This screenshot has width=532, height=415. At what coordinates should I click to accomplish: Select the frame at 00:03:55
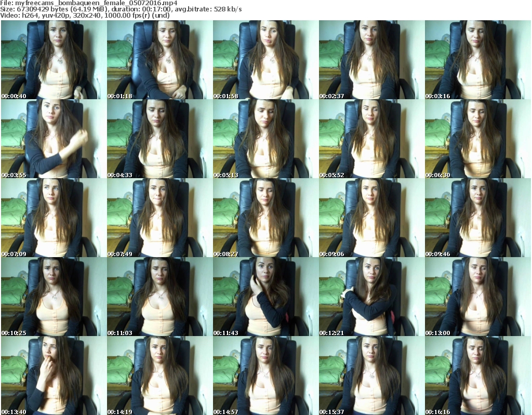(x=54, y=139)
